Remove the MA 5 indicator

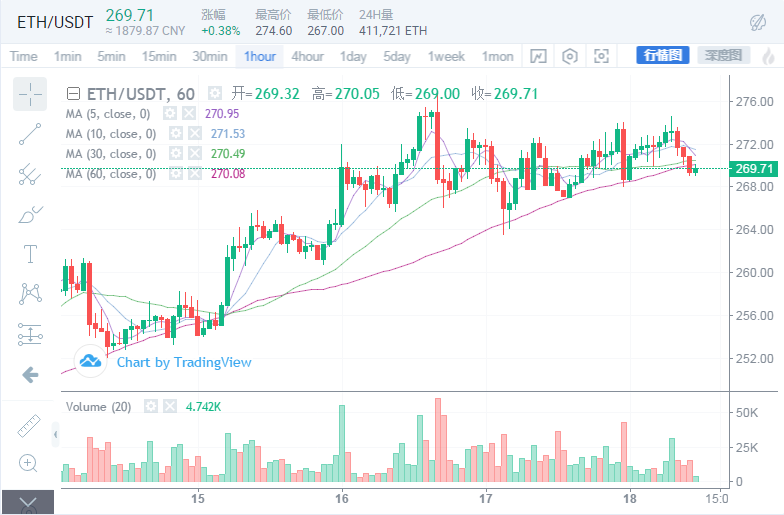pyautogui.click(x=188, y=114)
